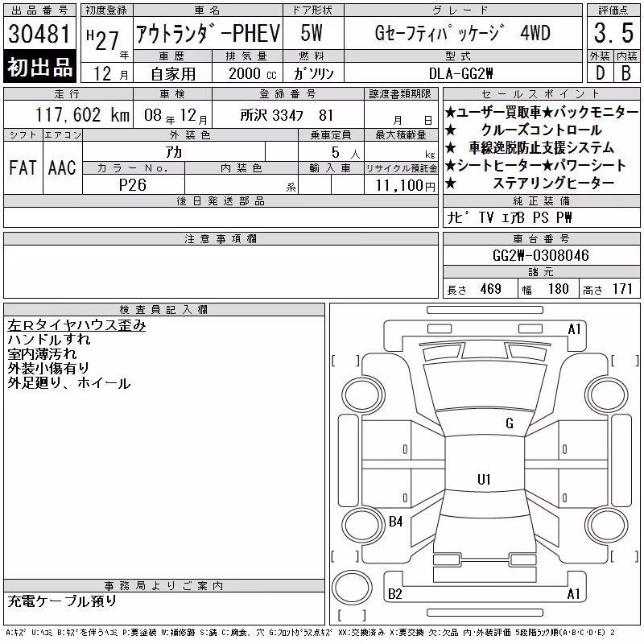Click the chassis number GG2W-0308046
644x644 pixels.
pyautogui.click(x=541, y=255)
